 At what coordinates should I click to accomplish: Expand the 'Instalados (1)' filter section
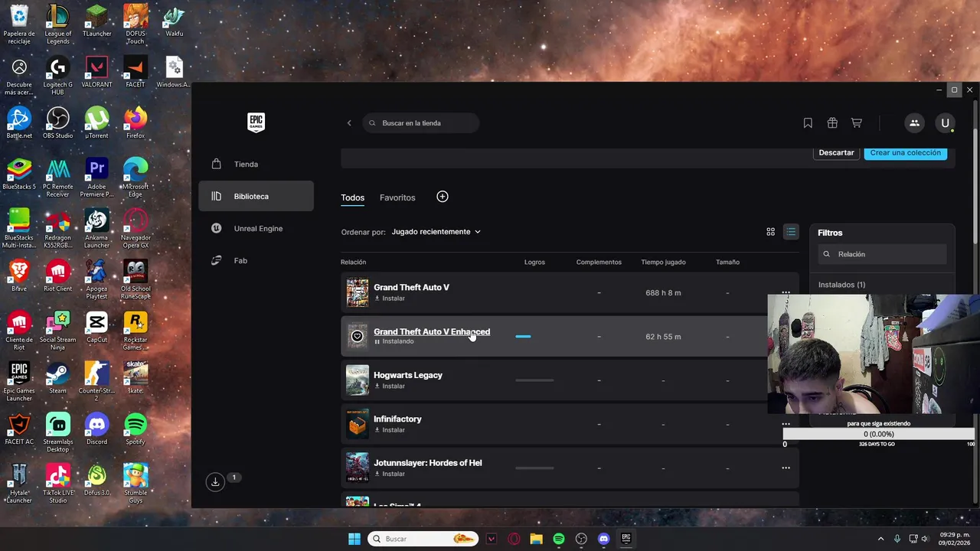[x=841, y=285]
